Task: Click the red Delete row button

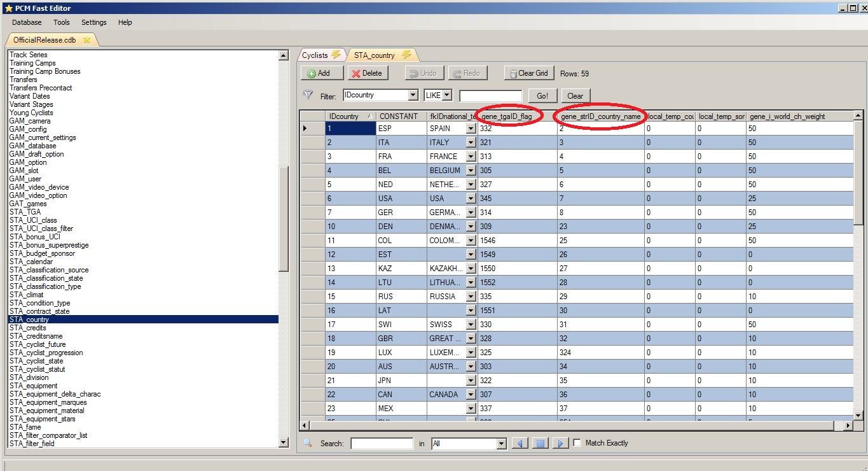Action: point(367,73)
